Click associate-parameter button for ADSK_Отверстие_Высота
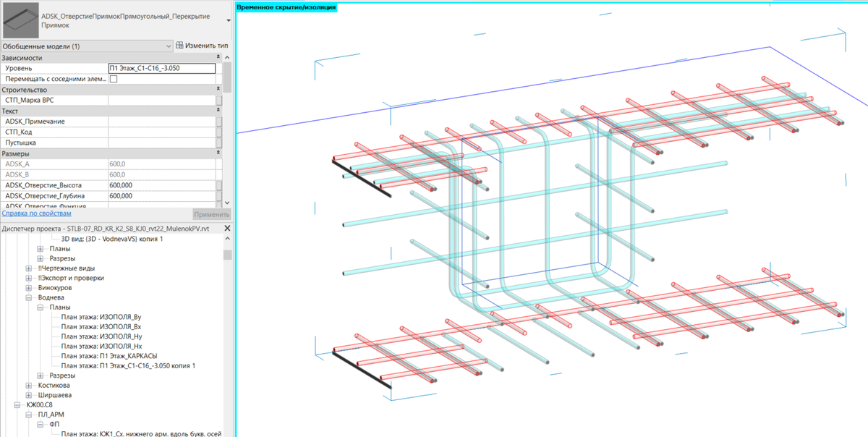Screen dimensions: 868x437 point(219,185)
